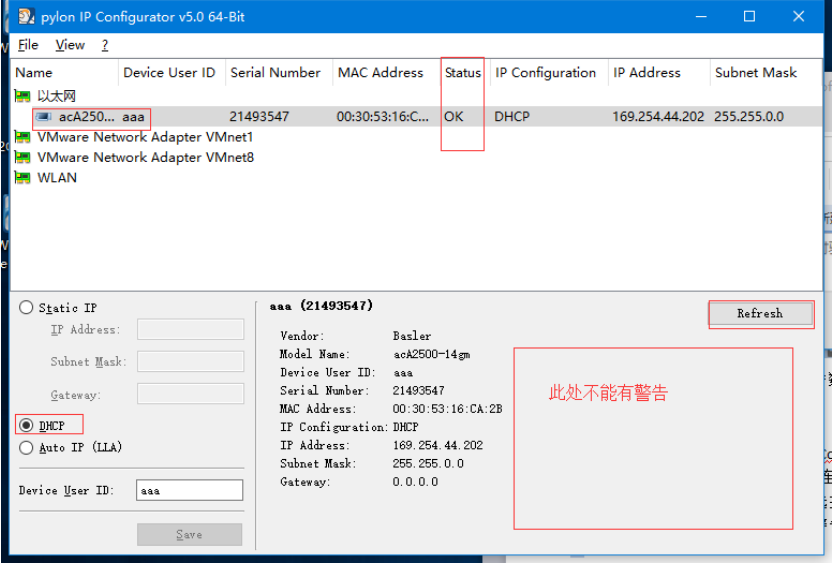Click the MAC cell 00:30:53:16:C...
839x563 pixels.
[x=383, y=117]
